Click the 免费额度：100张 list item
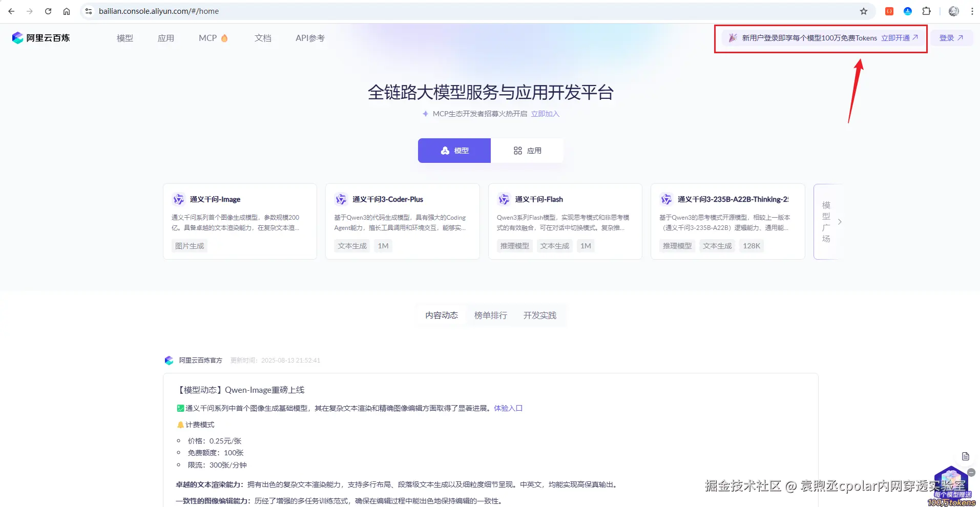Screen dimensions: 980x507 click(x=216, y=453)
